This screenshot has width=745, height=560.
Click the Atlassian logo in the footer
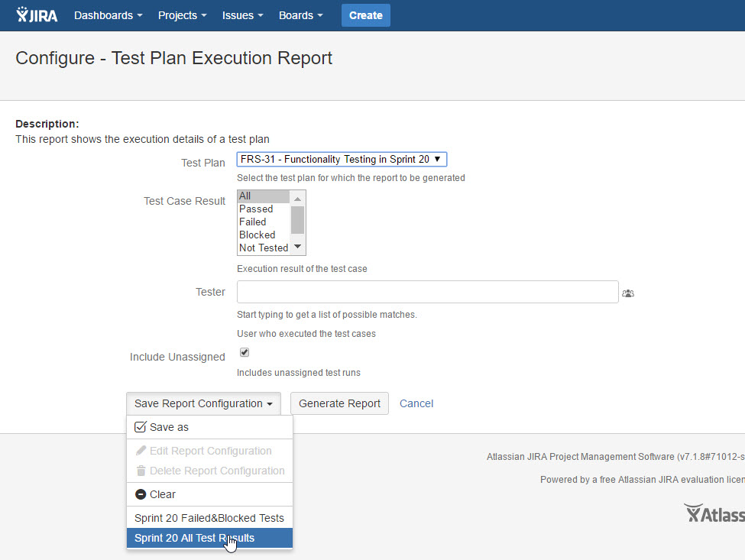pos(714,513)
